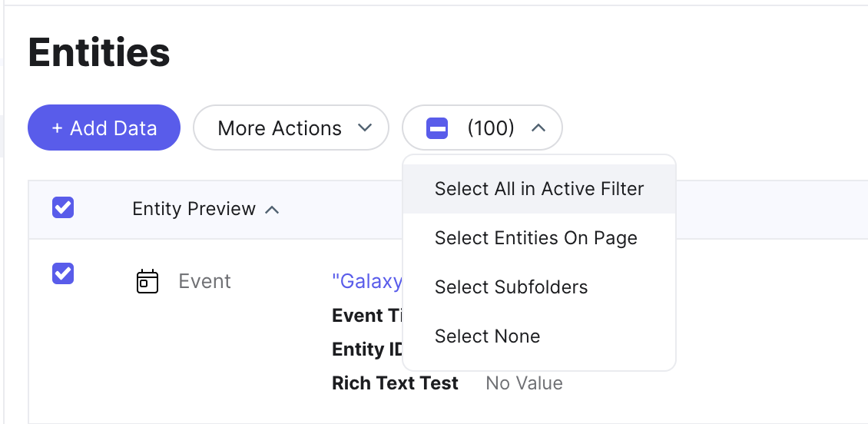Click the Entity Preview column header
This screenshot has width=868, height=424.
tap(194, 209)
